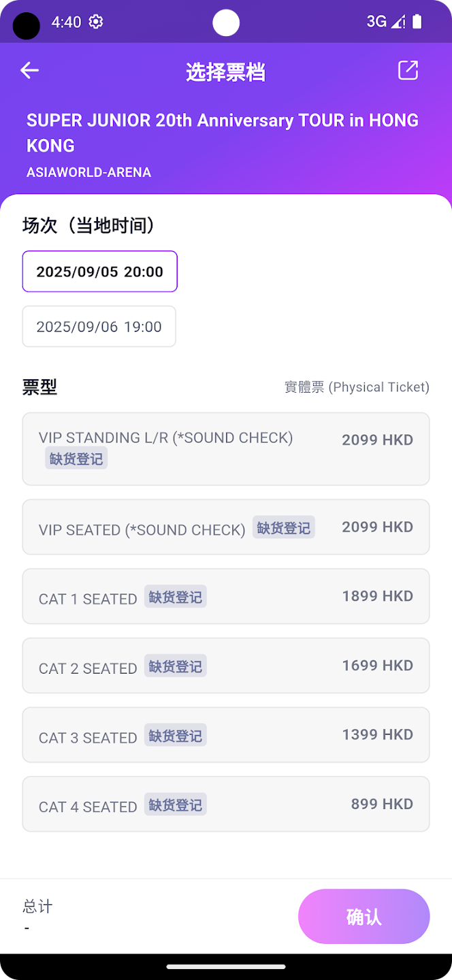
Task: Tap the 3G signal indicator
Action: tap(376, 22)
